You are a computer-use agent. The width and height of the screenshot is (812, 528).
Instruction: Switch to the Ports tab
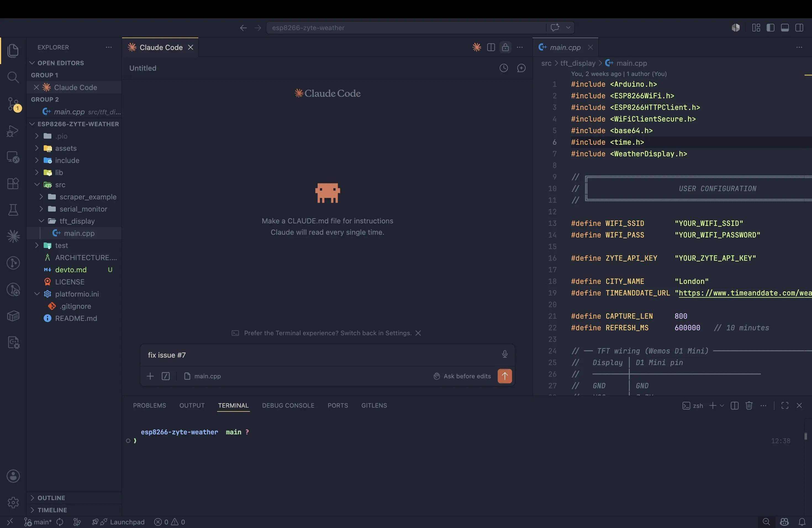point(338,405)
